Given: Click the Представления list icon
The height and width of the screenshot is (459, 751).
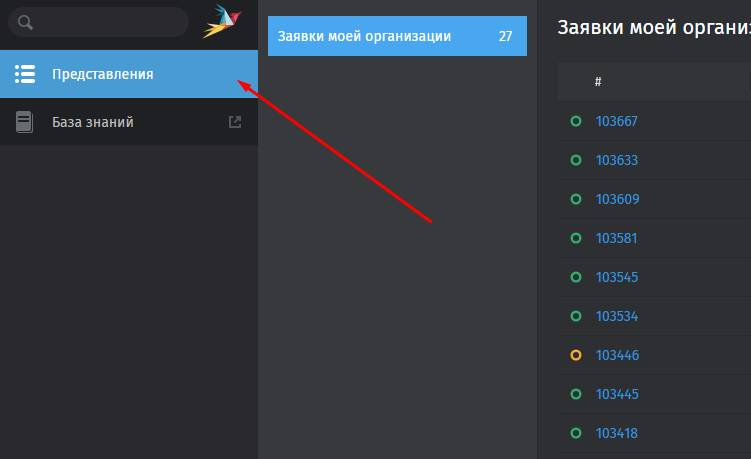Looking at the screenshot, I should [25, 74].
